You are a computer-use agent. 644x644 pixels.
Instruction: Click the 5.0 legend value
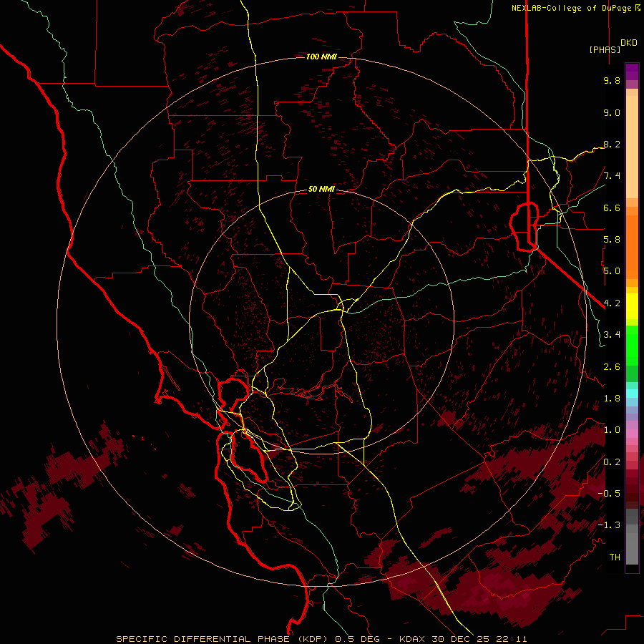pyautogui.click(x=612, y=271)
